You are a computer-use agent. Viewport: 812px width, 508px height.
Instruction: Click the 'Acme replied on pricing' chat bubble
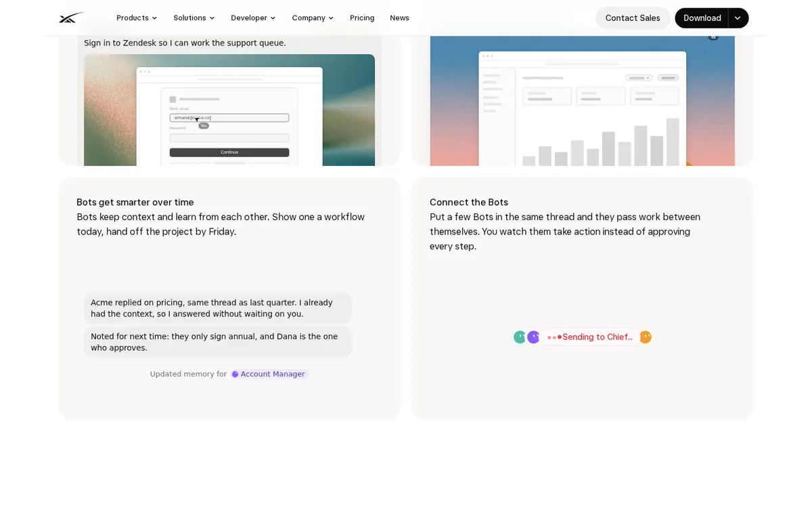click(x=218, y=308)
